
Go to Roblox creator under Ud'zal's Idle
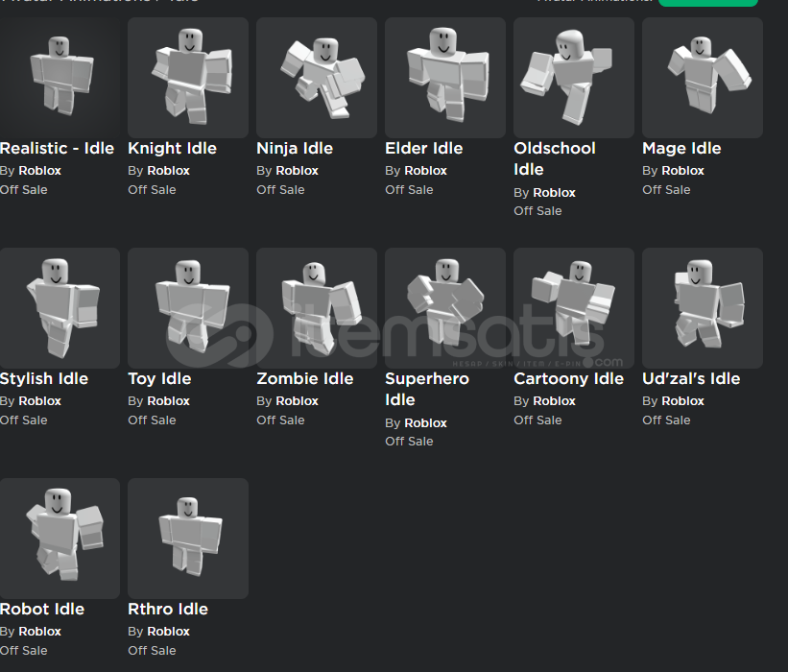[683, 401]
